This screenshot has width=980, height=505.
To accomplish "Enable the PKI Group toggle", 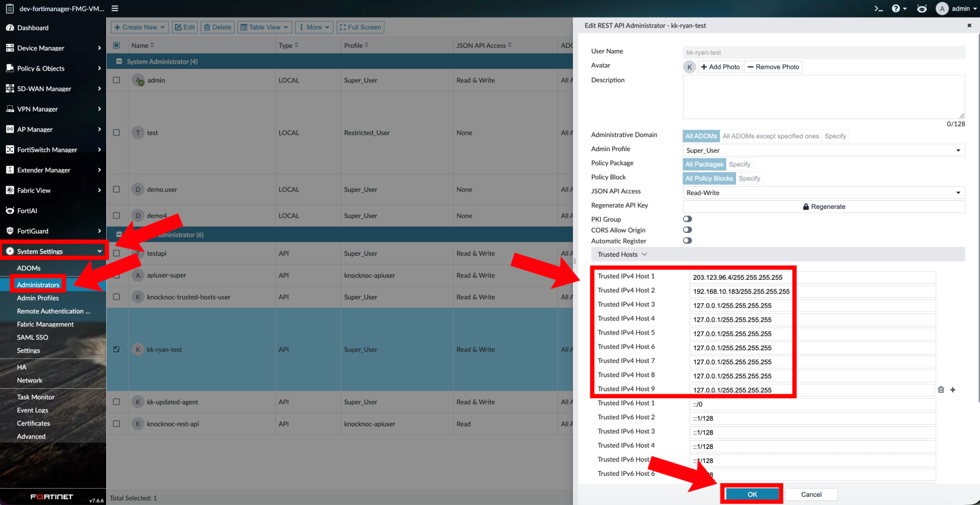I will pos(687,219).
